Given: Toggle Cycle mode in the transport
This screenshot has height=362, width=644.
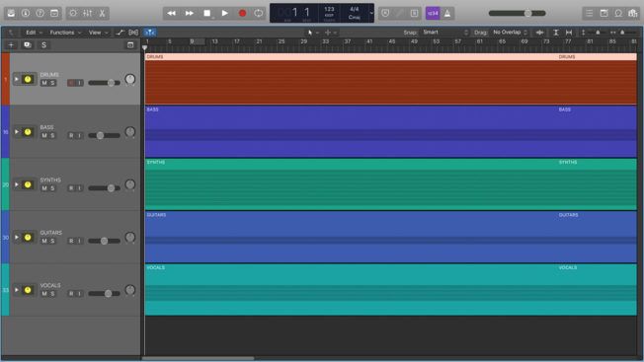Looking at the screenshot, I should [259, 13].
